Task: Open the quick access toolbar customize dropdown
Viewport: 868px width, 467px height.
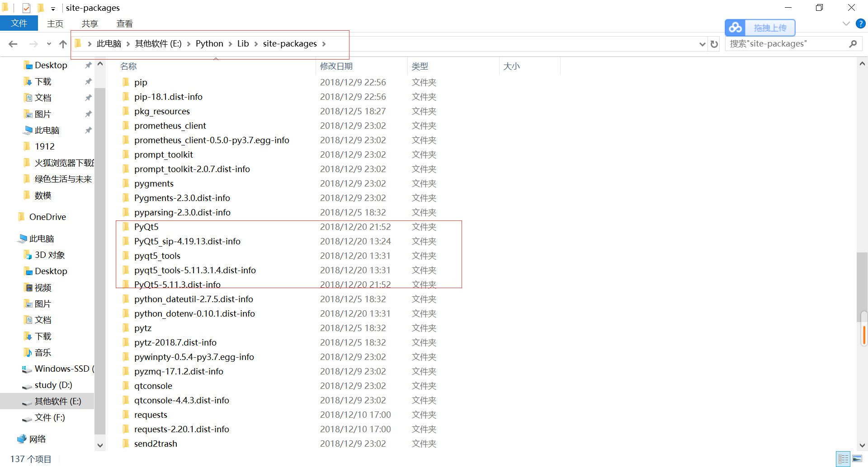Action: click(x=53, y=8)
